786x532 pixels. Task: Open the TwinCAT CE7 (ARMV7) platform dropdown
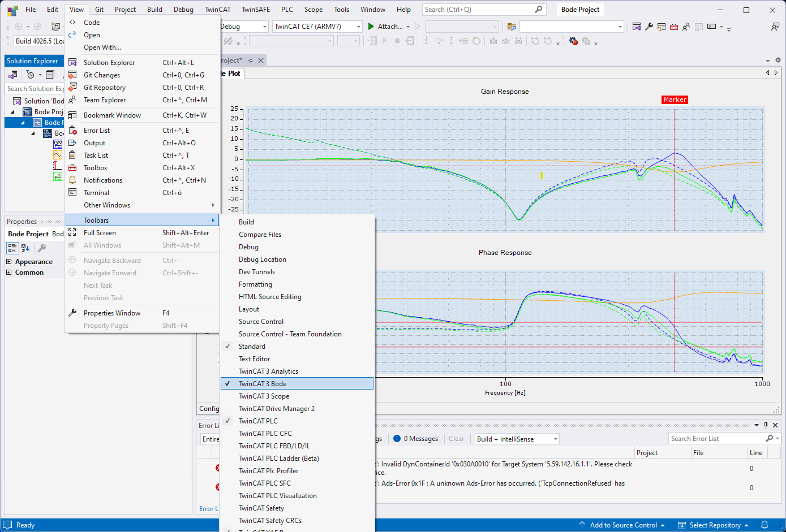click(359, 27)
